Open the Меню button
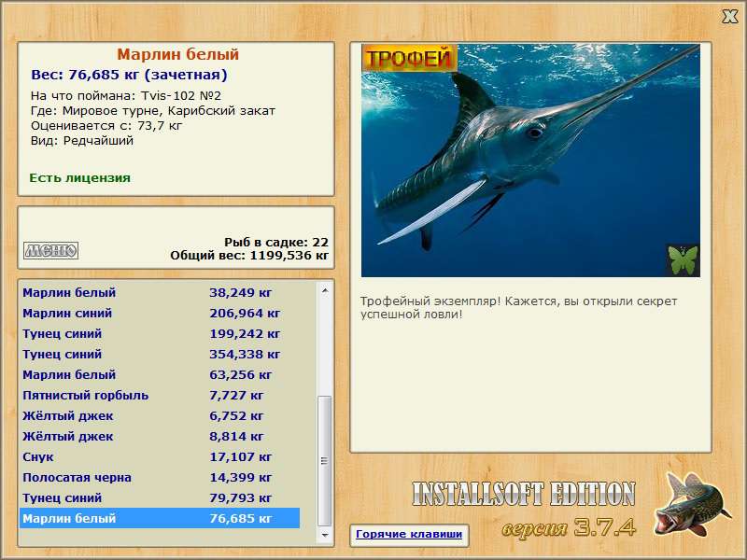 tap(51, 250)
